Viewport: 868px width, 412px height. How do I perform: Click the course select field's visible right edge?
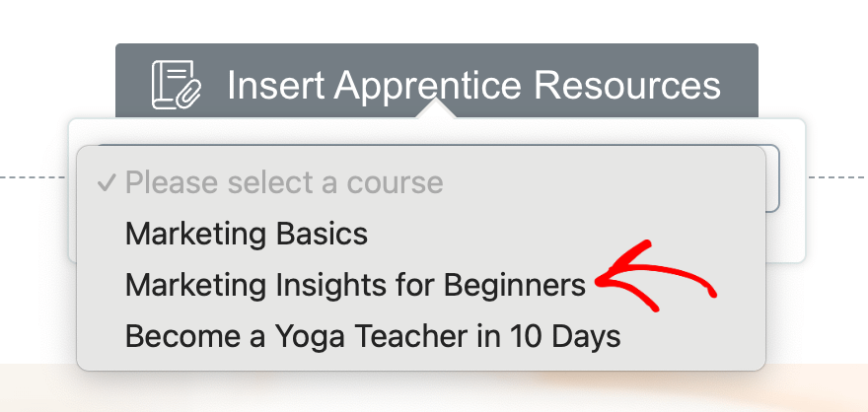point(772,178)
